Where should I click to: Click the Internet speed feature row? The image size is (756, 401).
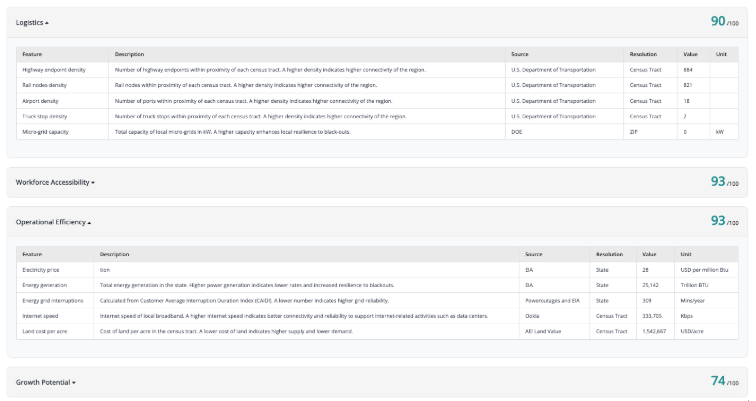[40, 316]
